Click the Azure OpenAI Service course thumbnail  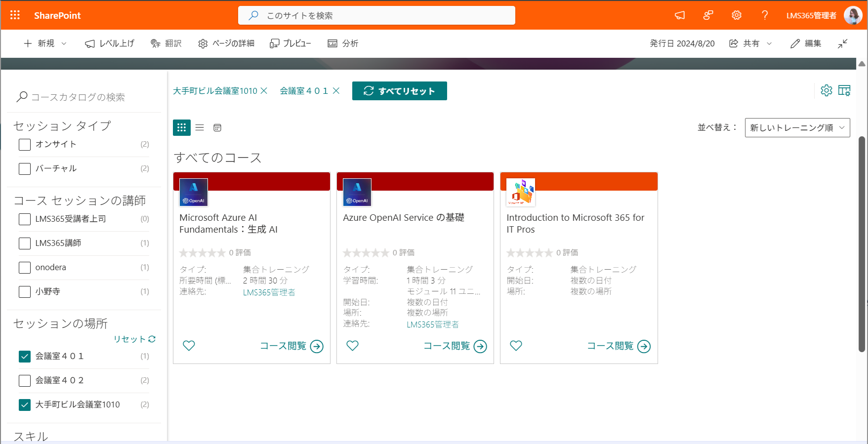coord(357,192)
